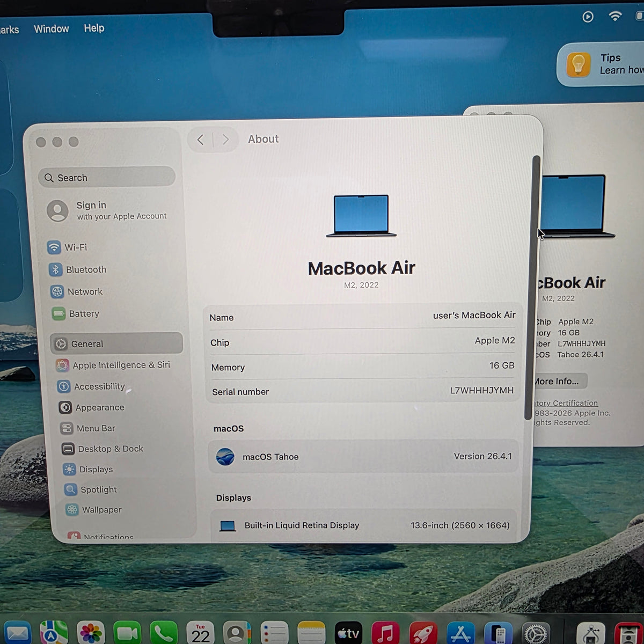Image resolution: width=644 pixels, height=644 pixels.
Task: Open Photos from the Dock
Action: [x=90, y=633]
